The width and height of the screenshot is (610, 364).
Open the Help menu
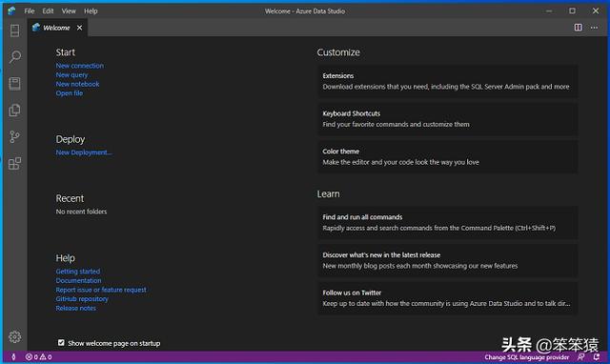click(x=91, y=10)
